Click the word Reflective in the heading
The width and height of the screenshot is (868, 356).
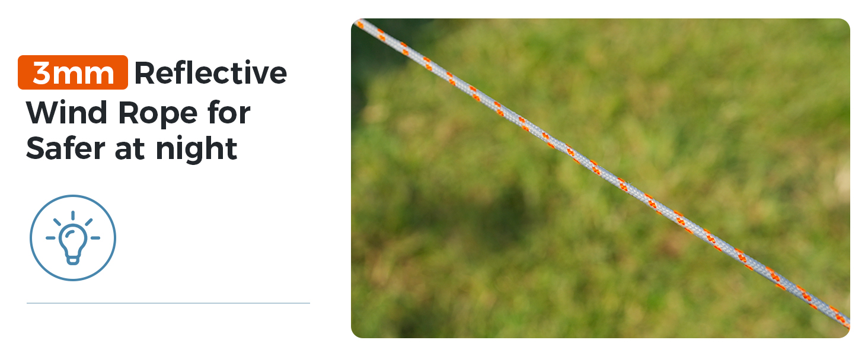tap(210, 72)
